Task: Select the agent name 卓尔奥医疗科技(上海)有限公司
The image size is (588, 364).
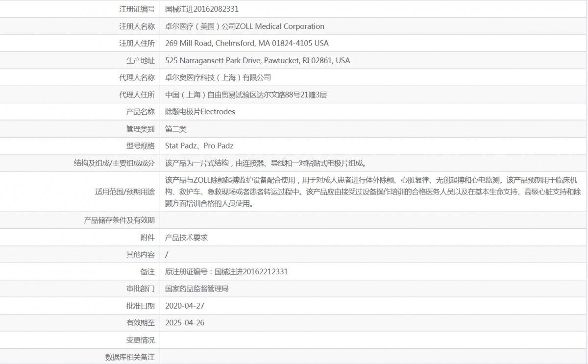Action: [218, 77]
